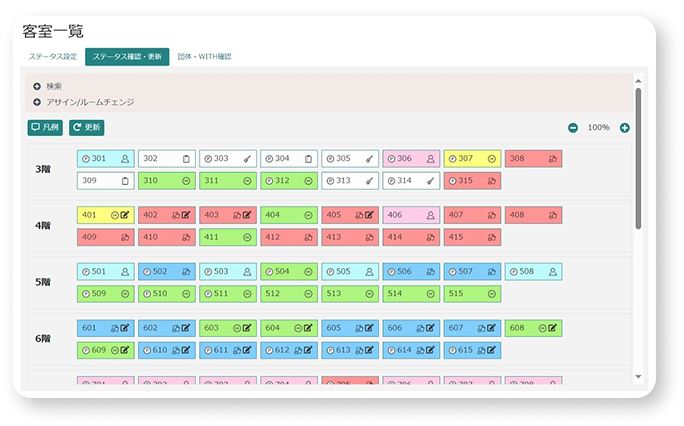Image resolution: width=684 pixels, height=426 pixels.
Task: Select the ステータス確認・更新 tab
Action: point(127,57)
